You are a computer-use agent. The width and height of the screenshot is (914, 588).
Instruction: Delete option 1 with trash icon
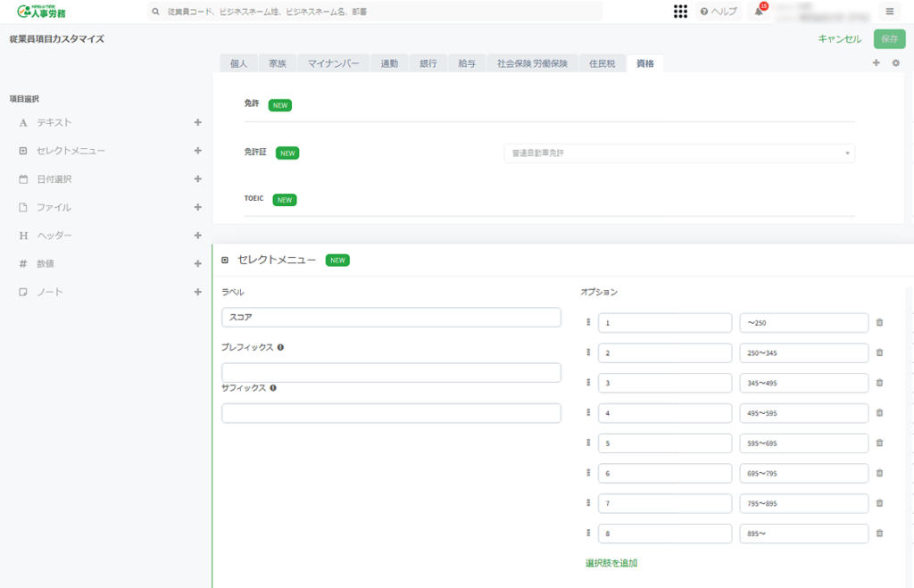coord(879,322)
